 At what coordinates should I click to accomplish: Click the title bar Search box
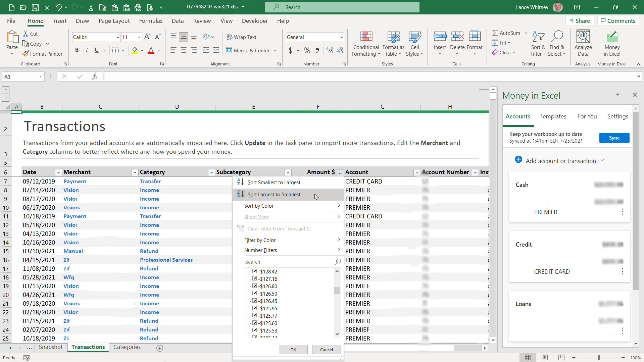coord(342,7)
